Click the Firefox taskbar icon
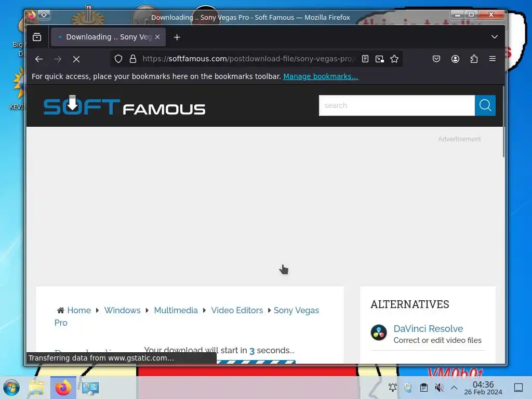Image resolution: width=532 pixels, height=399 pixels. click(x=63, y=388)
